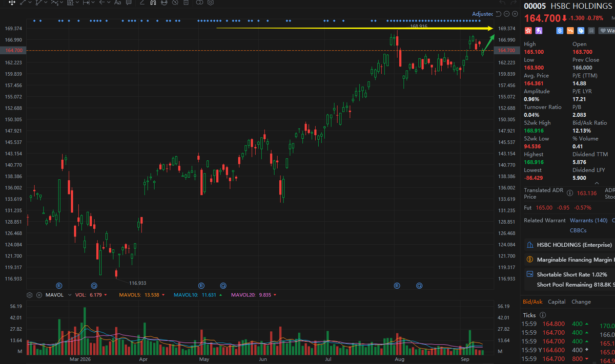Screen dimensions: 615x364
Task: Toggle hide all drawings icon
Action: (175, 3)
